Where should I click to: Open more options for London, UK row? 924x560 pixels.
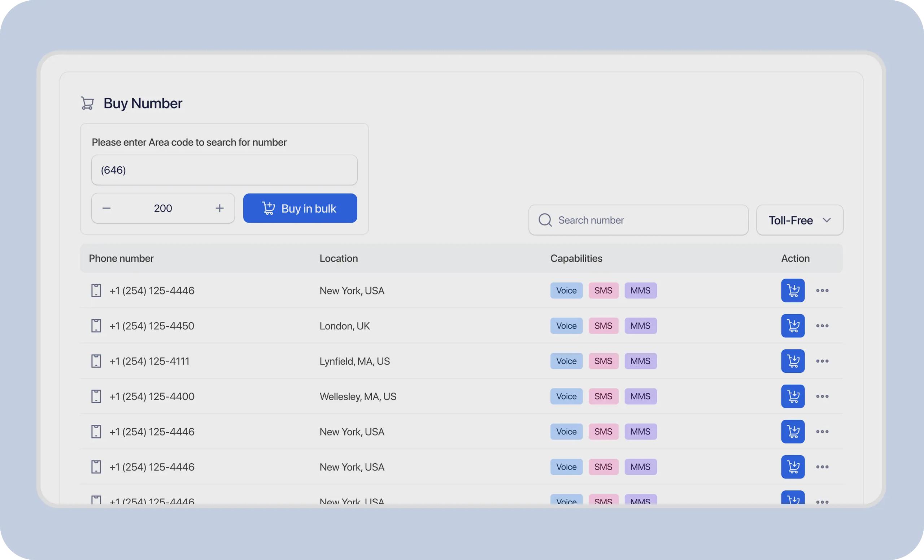[x=822, y=326]
